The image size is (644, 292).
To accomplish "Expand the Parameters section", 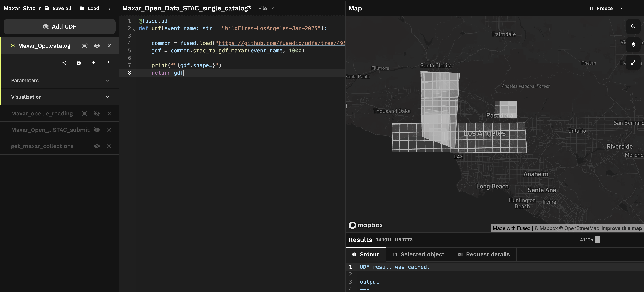I will pos(60,80).
